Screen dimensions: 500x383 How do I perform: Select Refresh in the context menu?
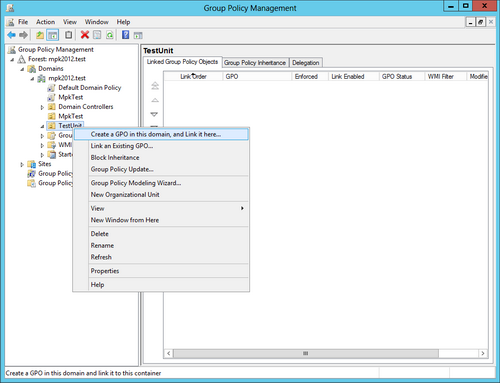tap(161, 257)
